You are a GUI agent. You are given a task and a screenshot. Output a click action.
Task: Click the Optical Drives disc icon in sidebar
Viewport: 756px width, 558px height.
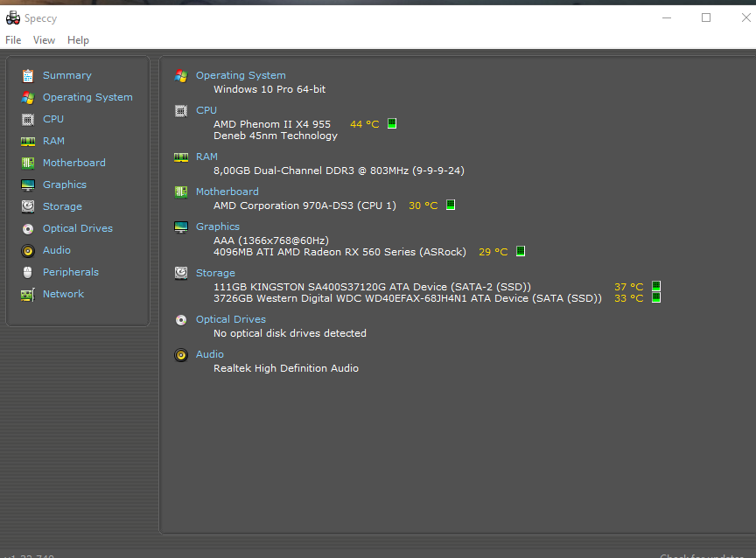28,229
